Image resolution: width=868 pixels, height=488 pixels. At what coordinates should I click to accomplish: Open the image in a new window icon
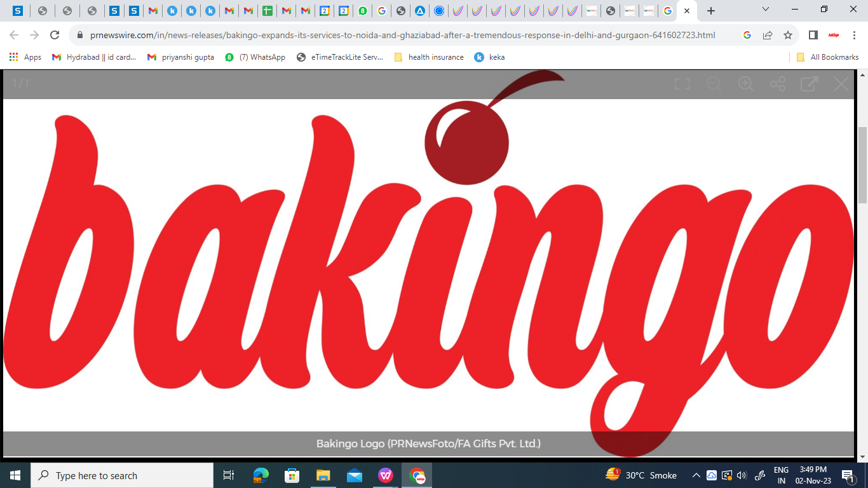809,84
